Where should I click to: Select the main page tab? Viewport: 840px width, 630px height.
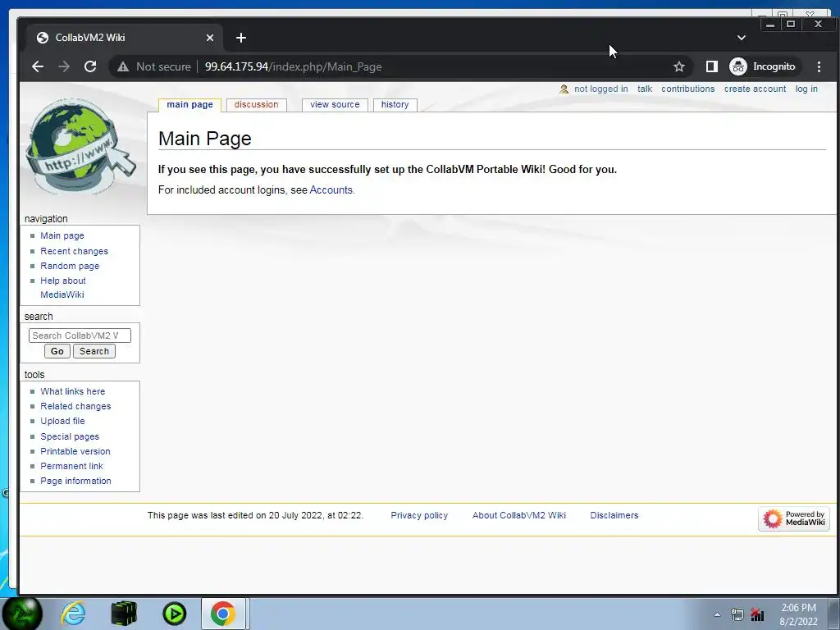(x=189, y=104)
